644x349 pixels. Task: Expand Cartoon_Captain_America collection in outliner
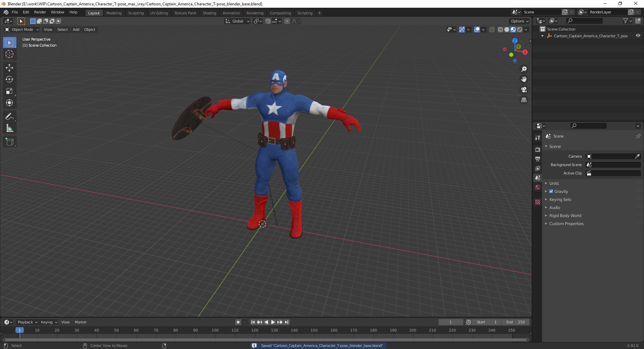[543, 36]
